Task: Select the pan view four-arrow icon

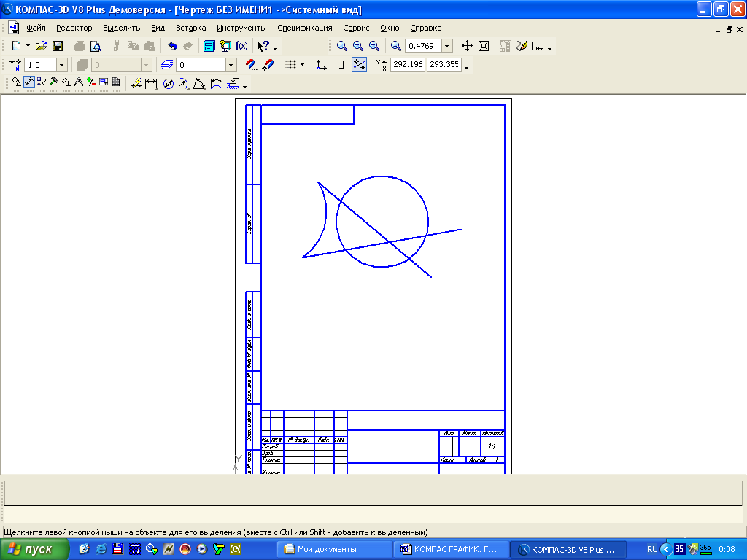Action: (x=467, y=46)
